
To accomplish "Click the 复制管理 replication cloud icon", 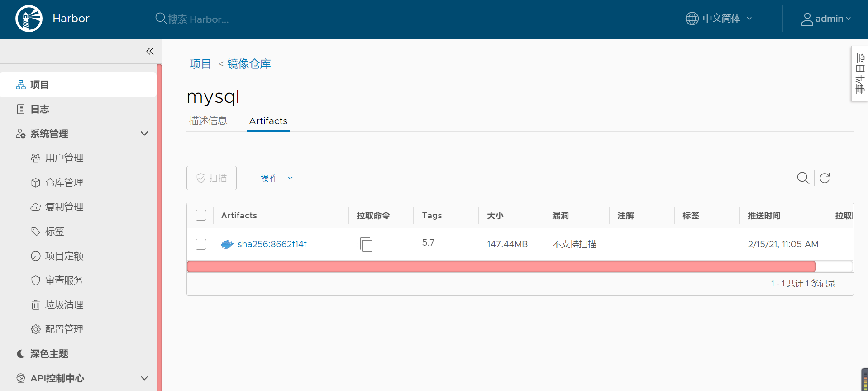I will 36,207.
